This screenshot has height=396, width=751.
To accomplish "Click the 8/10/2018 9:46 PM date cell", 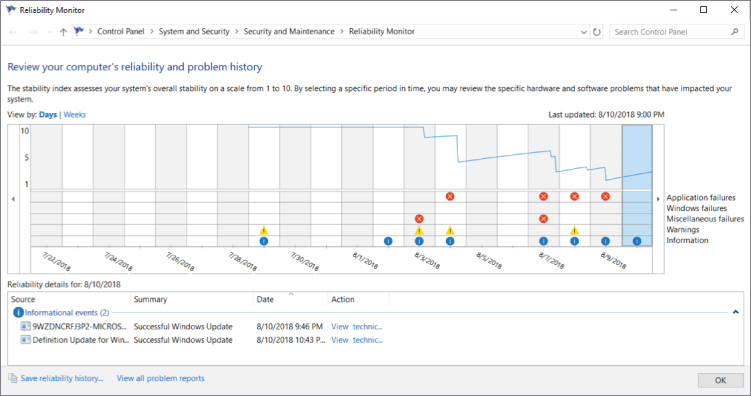I will [x=290, y=327].
